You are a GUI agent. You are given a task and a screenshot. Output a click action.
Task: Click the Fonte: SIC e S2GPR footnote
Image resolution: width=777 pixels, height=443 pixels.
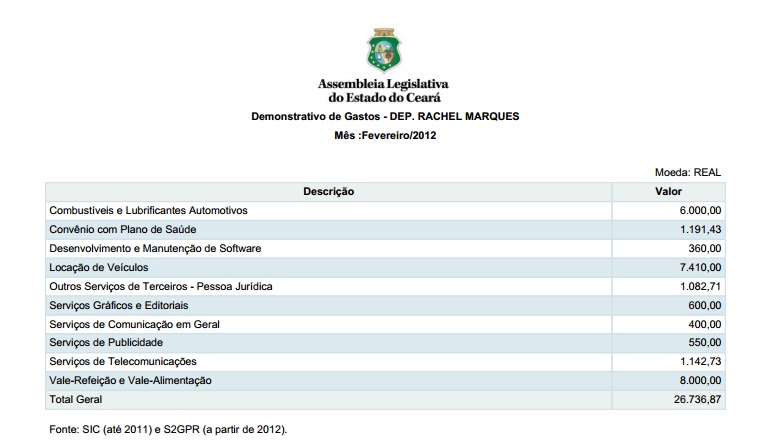click(x=168, y=429)
